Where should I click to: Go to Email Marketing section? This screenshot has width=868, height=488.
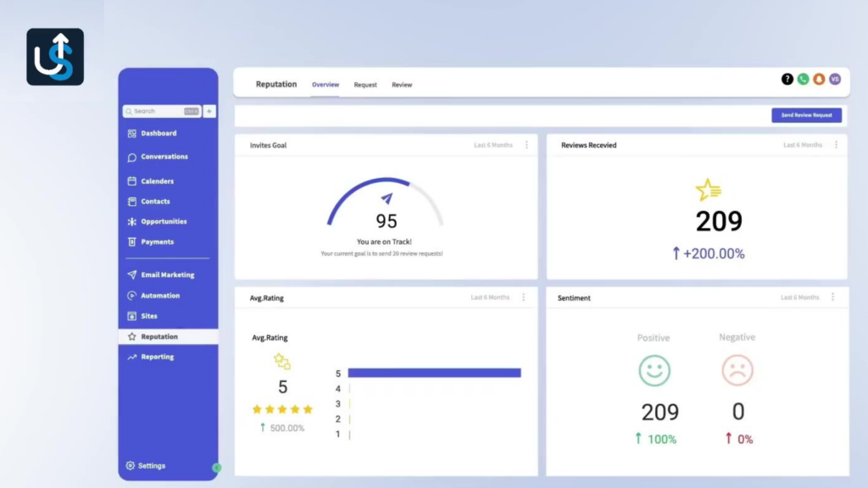pyautogui.click(x=168, y=274)
